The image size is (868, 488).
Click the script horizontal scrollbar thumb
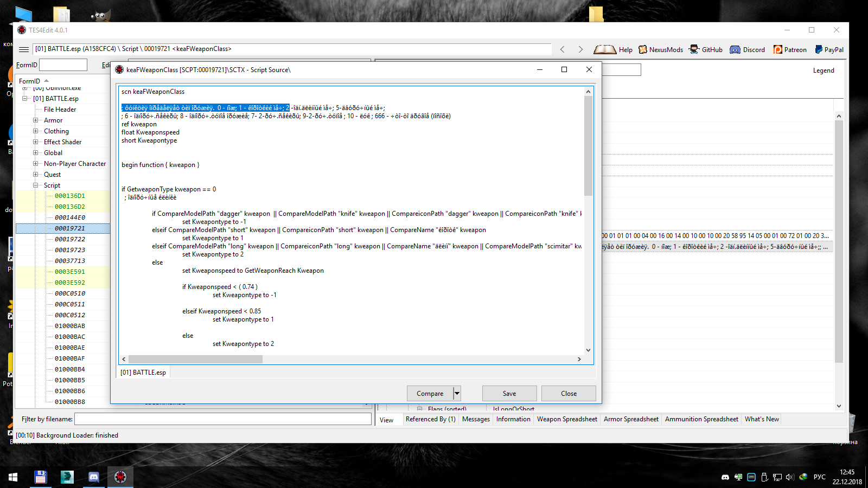pos(195,359)
